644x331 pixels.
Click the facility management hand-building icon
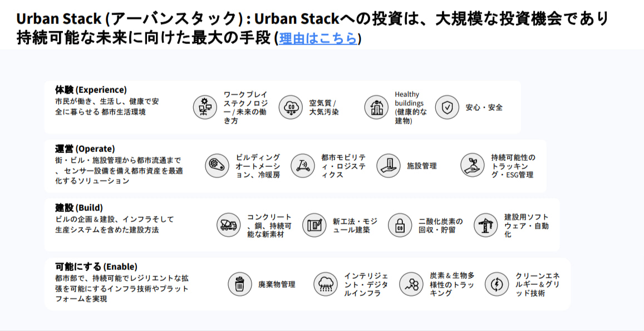click(x=388, y=166)
